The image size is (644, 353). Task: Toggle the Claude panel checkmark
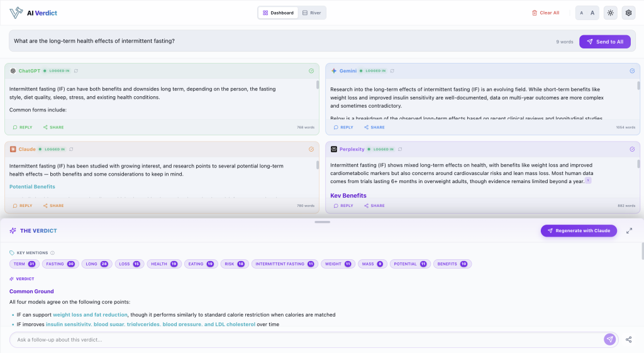click(311, 149)
